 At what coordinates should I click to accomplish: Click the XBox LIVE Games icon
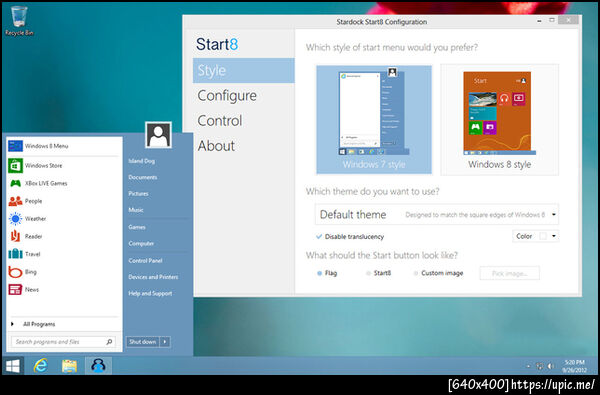(15, 183)
